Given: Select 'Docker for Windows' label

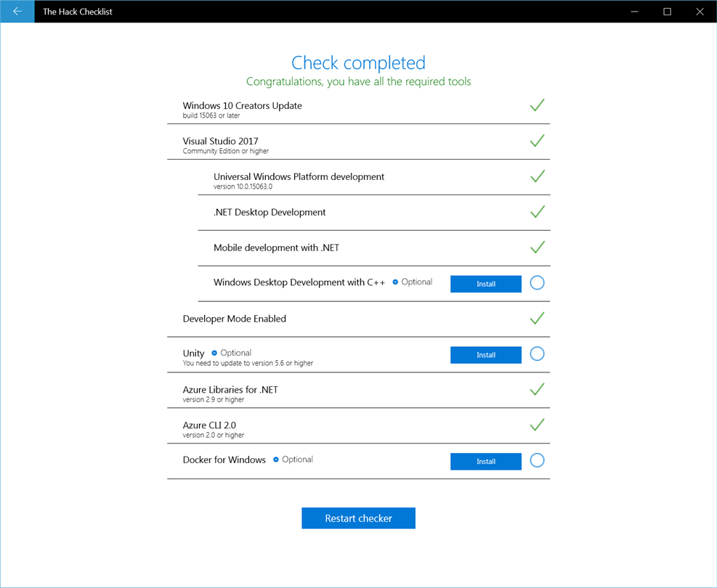Looking at the screenshot, I should [x=224, y=460].
